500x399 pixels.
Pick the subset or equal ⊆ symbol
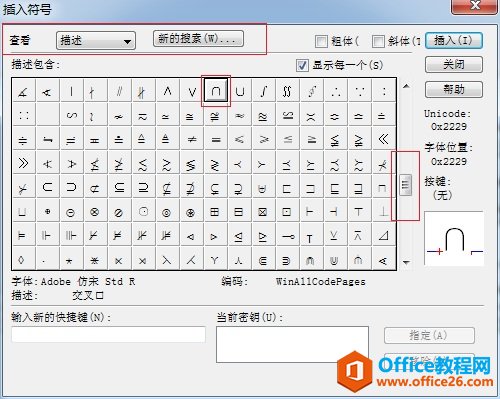click(119, 187)
